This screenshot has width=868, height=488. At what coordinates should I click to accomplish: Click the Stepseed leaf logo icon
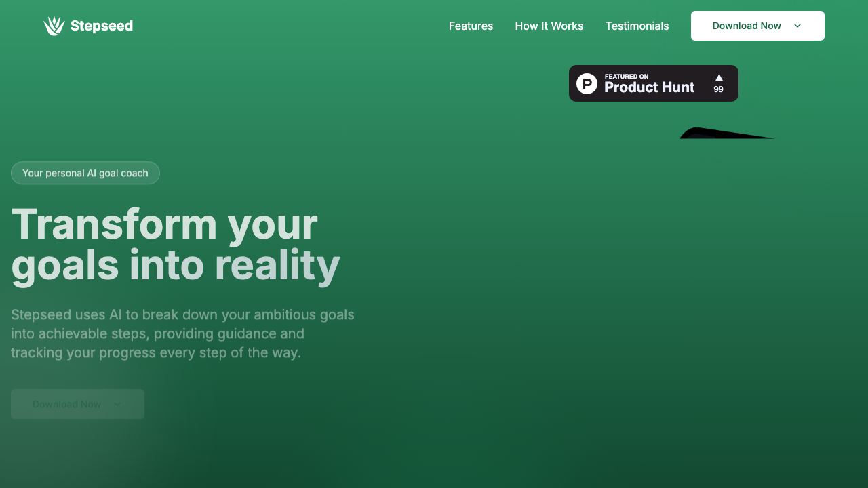54,26
